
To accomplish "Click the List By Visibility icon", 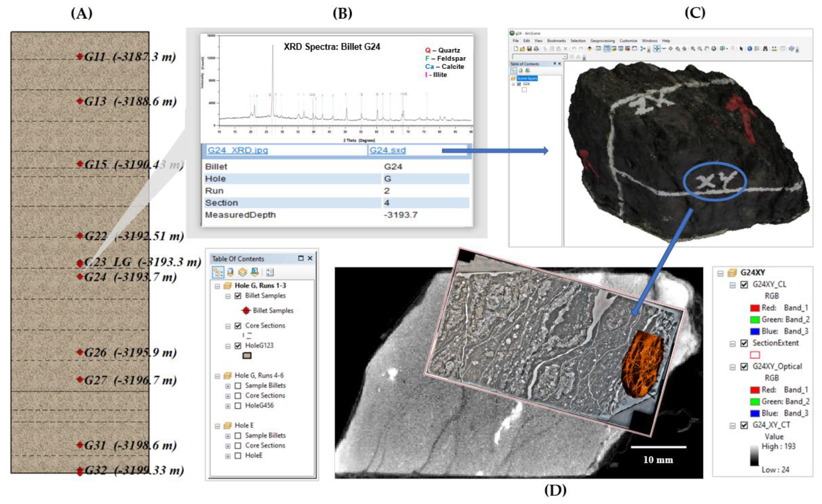I will (x=242, y=272).
